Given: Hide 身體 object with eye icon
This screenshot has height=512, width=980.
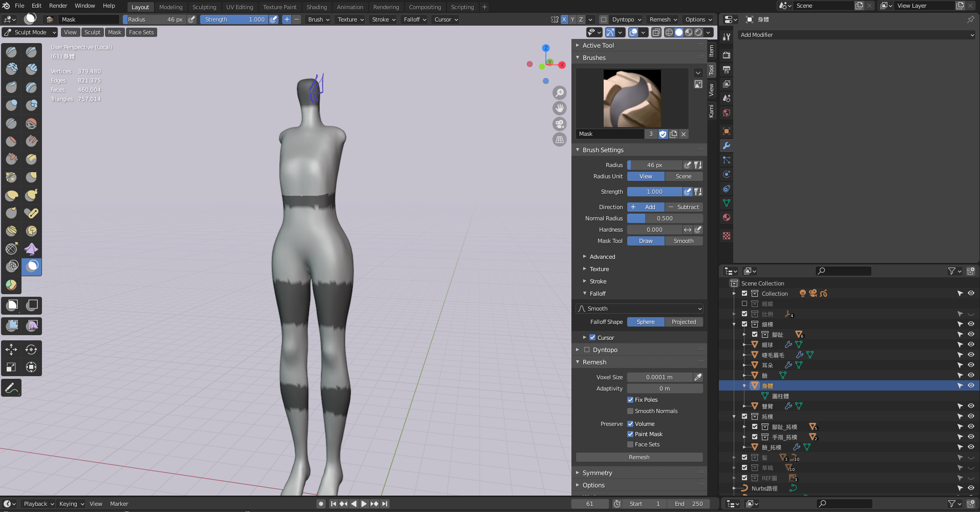Looking at the screenshot, I should coord(970,385).
